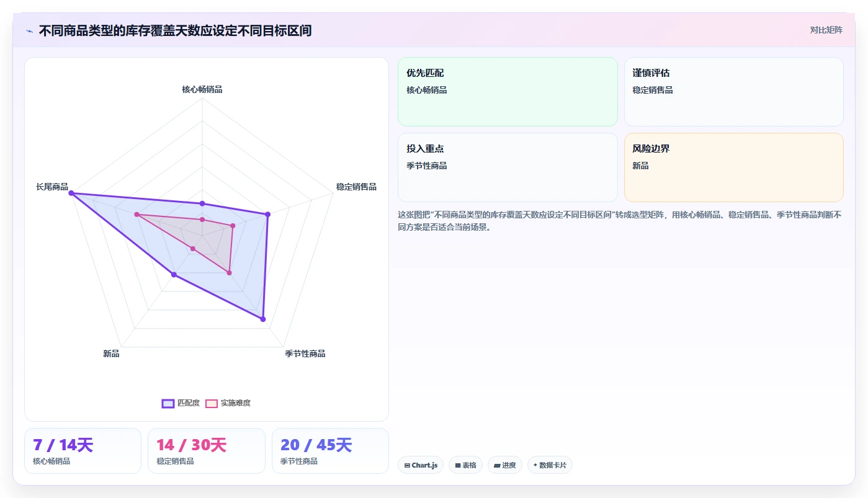Screen dimensions: 868x498
Task: Click the 稳定销售品 radar axis label
Action: pos(356,187)
